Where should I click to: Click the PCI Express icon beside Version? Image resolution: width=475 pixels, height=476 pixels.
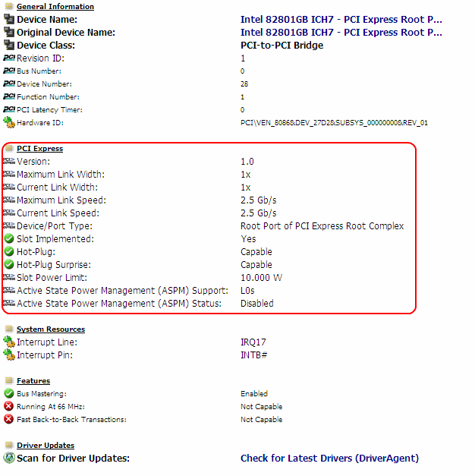9,161
